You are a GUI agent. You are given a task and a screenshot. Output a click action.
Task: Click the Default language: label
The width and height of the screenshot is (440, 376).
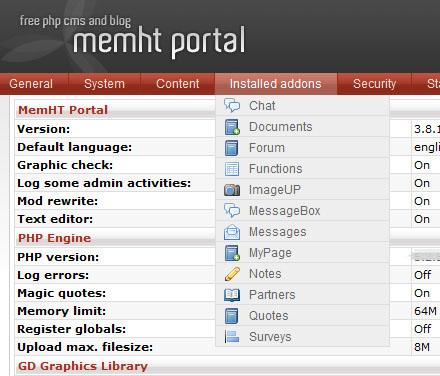pyautogui.click(x=75, y=147)
